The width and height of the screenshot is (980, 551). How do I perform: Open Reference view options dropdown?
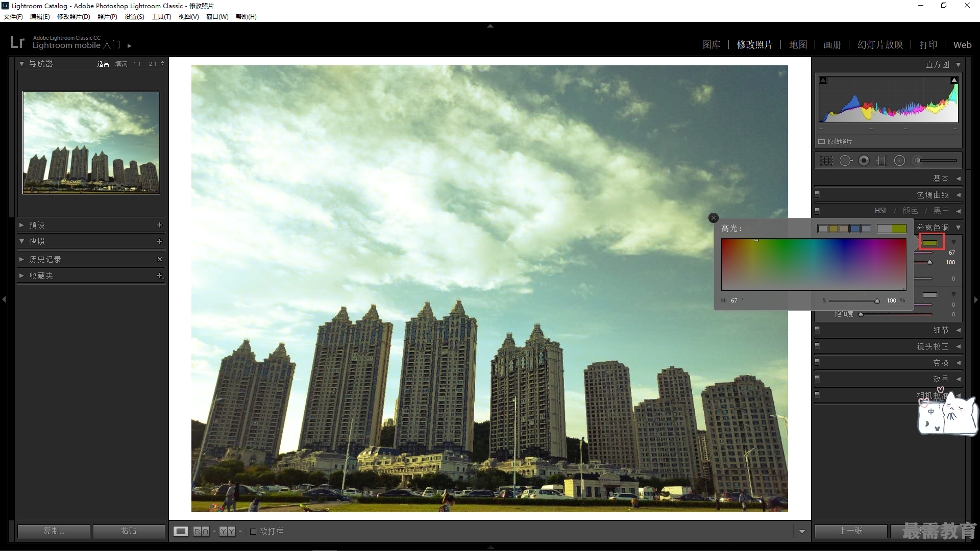point(214,532)
